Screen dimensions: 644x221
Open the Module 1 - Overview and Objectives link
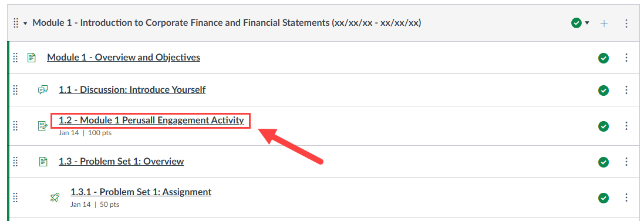click(x=124, y=57)
